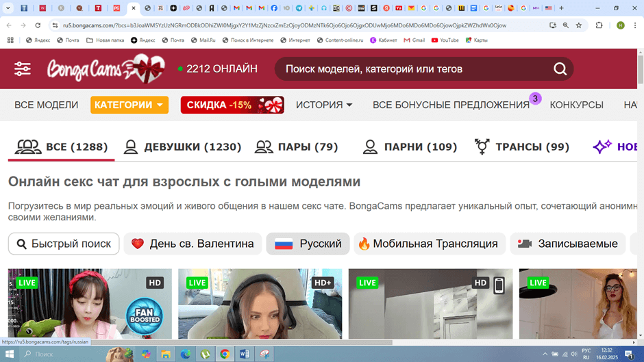
Task: Reload the page with refresh icon
Action: click(38, 25)
